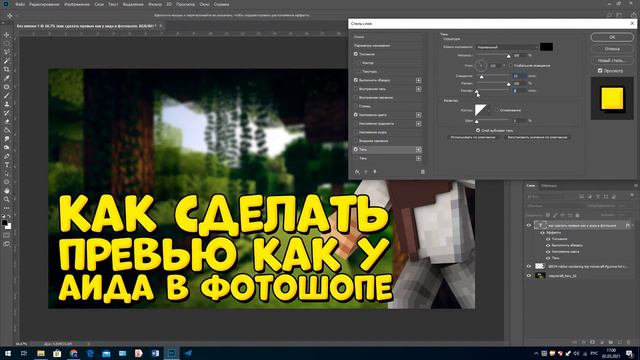This screenshot has width=640, height=360.
Task: Select the Move tool
Action: point(7,35)
